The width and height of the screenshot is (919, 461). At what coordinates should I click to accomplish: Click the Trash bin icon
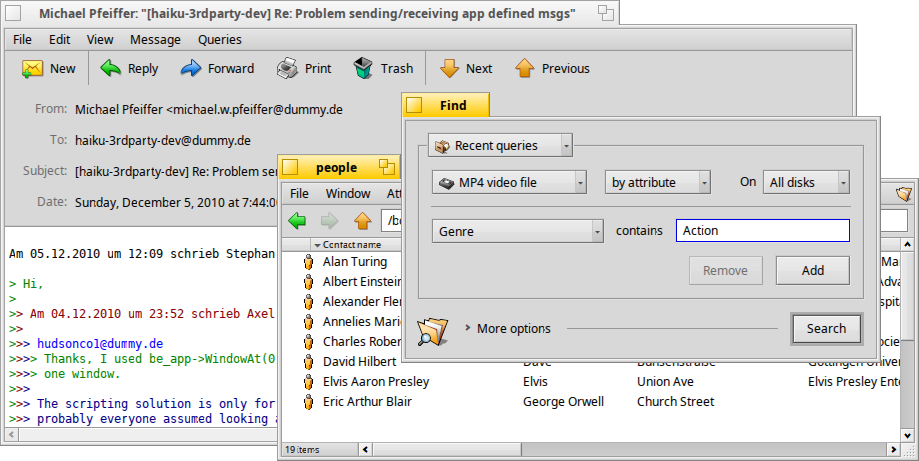click(x=363, y=69)
